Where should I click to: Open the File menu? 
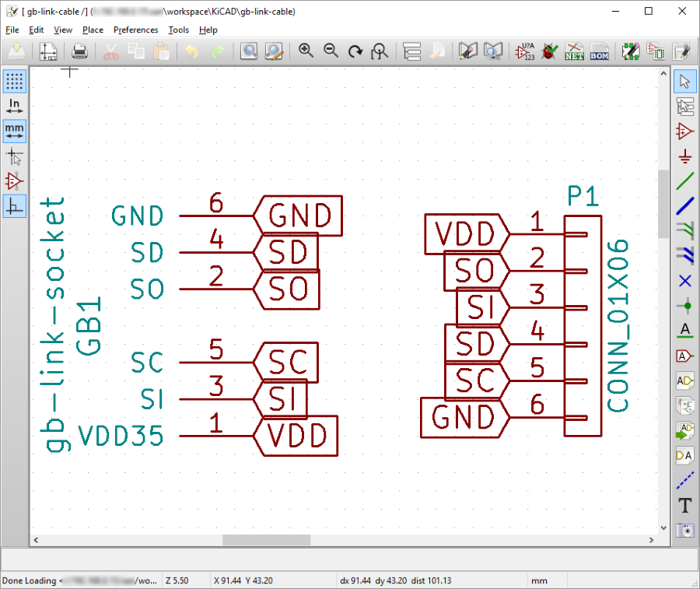(12, 30)
